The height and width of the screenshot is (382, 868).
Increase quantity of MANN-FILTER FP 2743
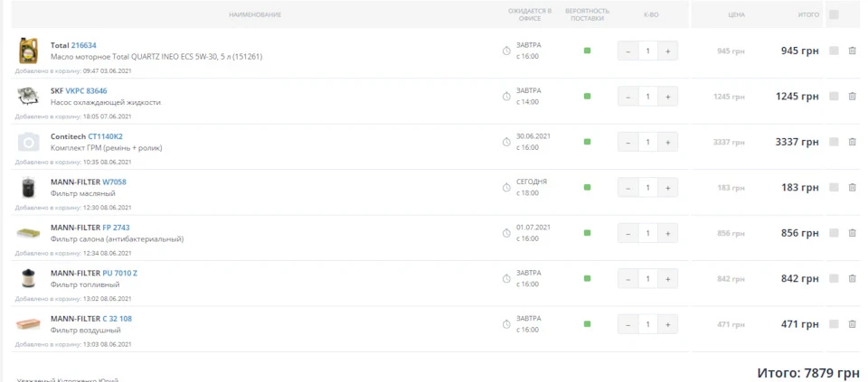click(x=667, y=233)
